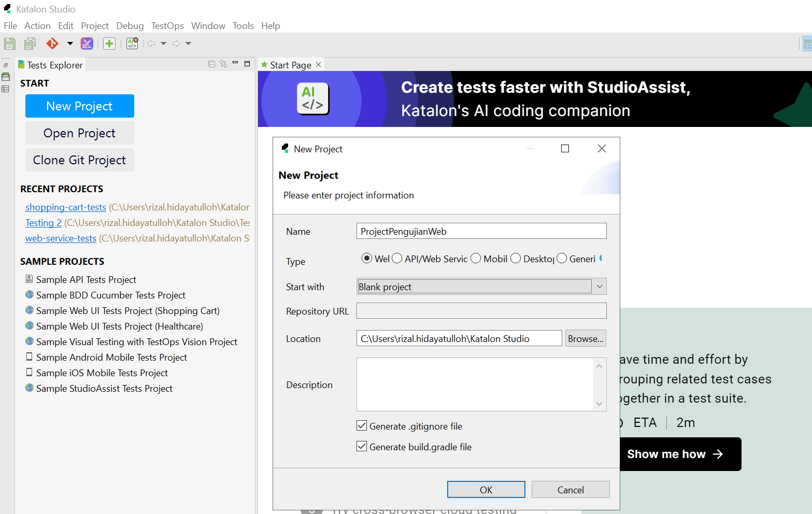Select the Desktop project type radio

click(516, 258)
